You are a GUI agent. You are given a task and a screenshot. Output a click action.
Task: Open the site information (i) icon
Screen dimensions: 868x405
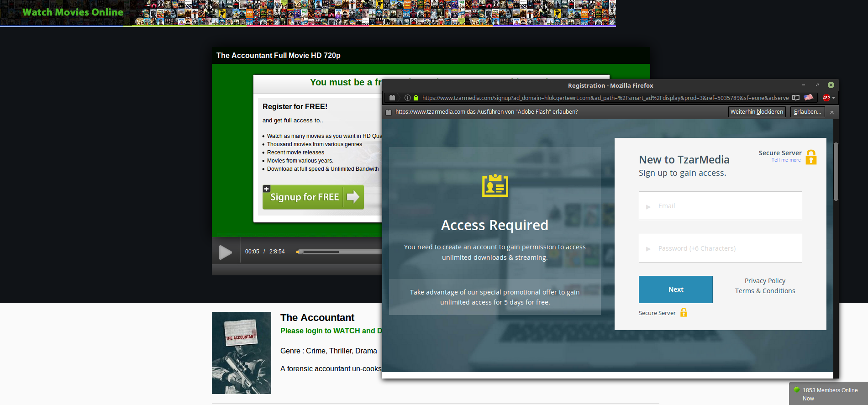407,98
